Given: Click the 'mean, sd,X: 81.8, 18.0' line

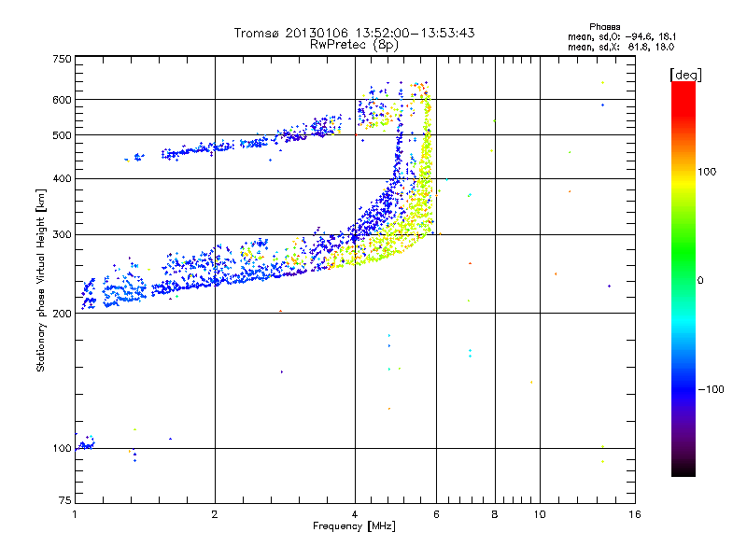Looking at the screenshot, I should (x=621, y=47).
